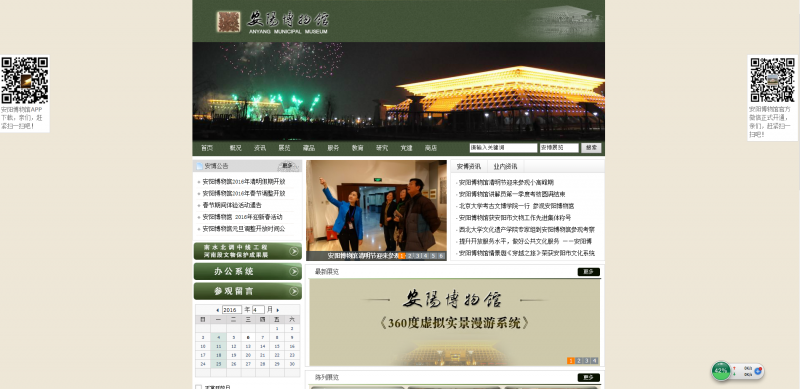Open the left-side museum APP QR code
This screenshot has width=800, height=389.
pyautogui.click(x=24, y=80)
